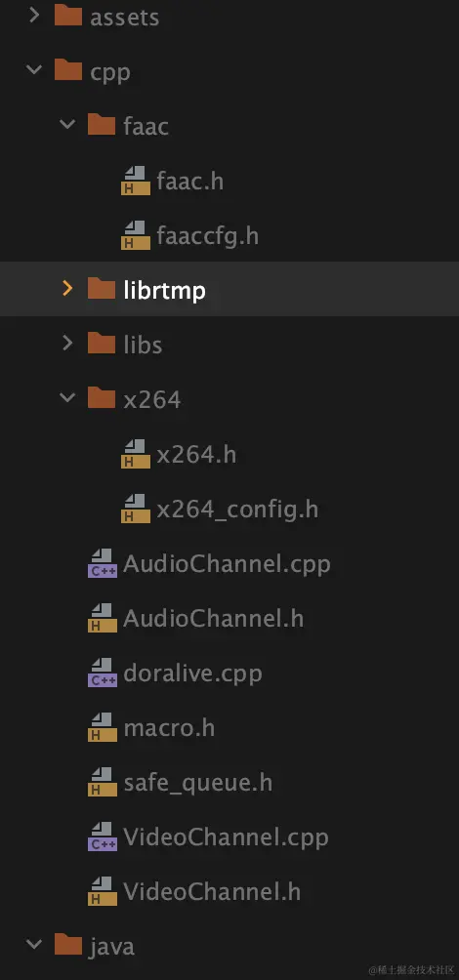Image resolution: width=459 pixels, height=980 pixels.
Task: Select the VideoChannel.h file name
Action: 212,891
